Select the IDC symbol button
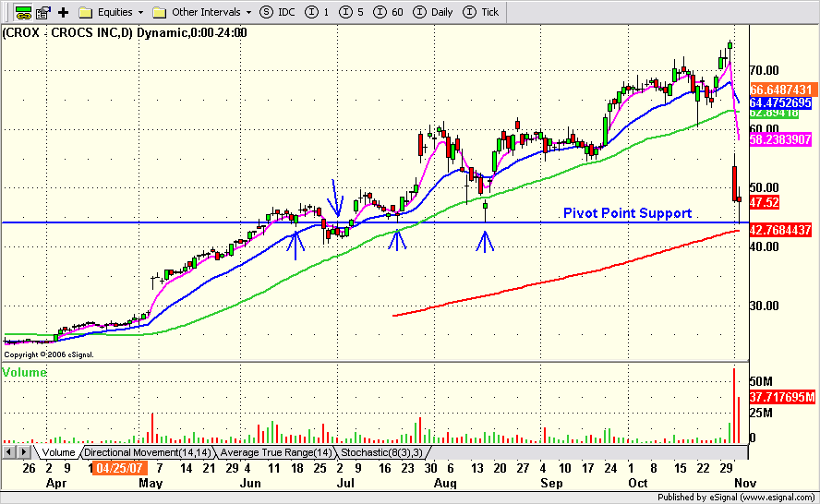Screen dimensions: 820x504 click(x=278, y=12)
